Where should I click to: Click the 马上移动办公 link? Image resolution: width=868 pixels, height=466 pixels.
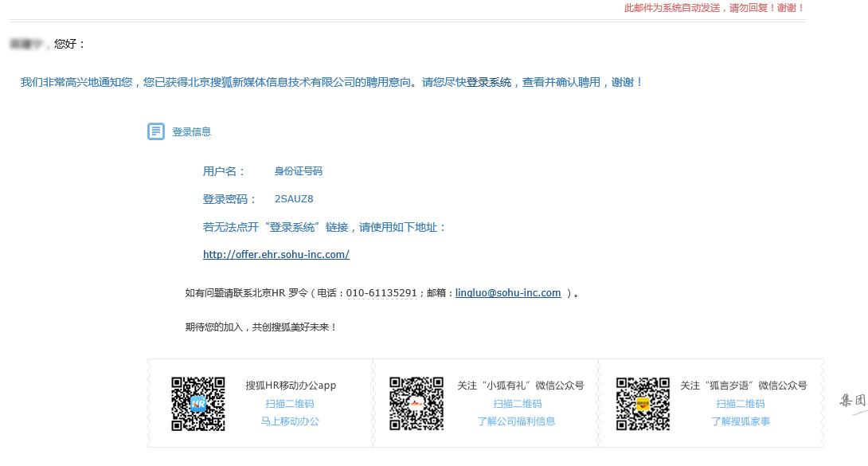point(288,421)
